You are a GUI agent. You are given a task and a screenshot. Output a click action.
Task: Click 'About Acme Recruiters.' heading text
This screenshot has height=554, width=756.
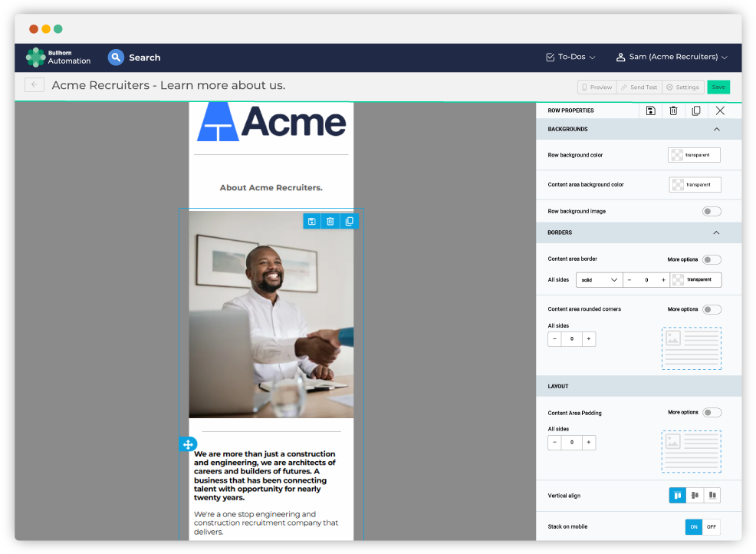pyautogui.click(x=271, y=188)
